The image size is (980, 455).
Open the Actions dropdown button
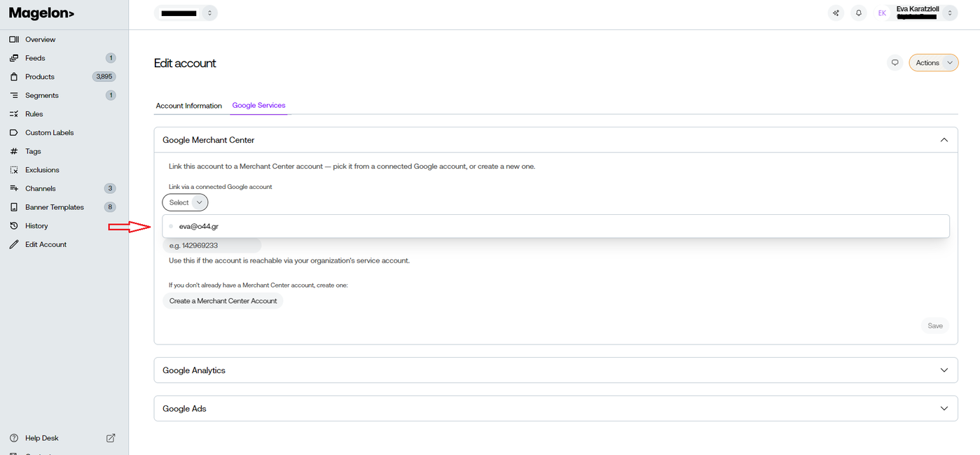click(x=934, y=62)
